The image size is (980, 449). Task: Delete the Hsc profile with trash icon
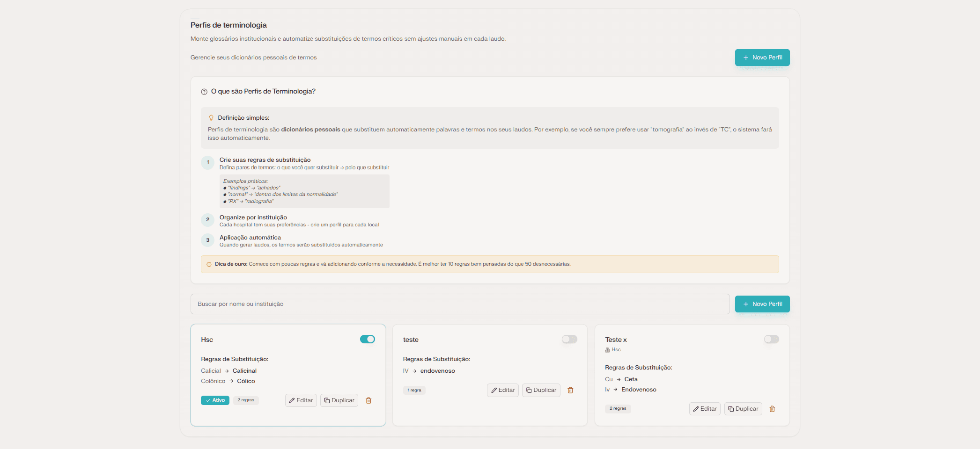coord(368,400)
